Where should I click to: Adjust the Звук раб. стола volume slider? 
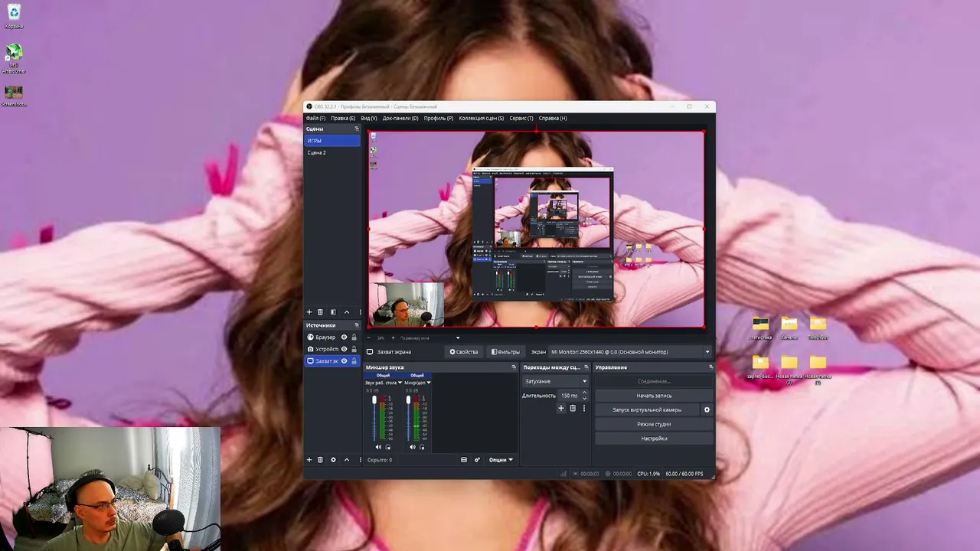[x=374, y=418]
